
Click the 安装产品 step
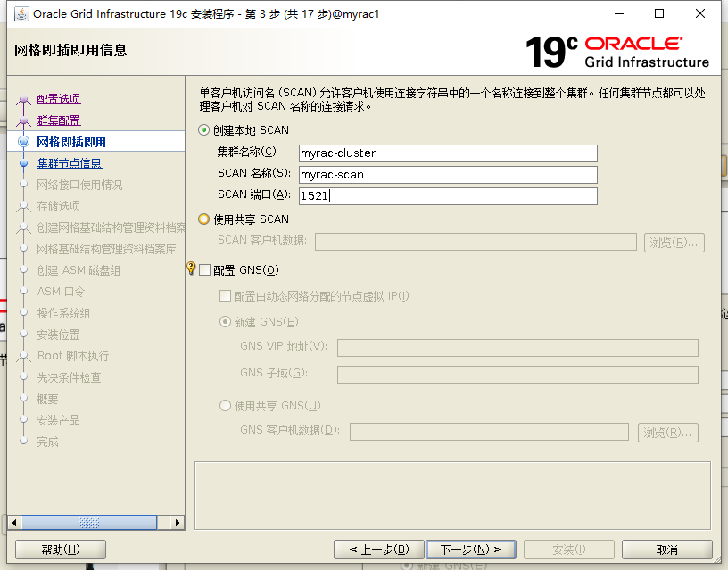tap(59, 420)
